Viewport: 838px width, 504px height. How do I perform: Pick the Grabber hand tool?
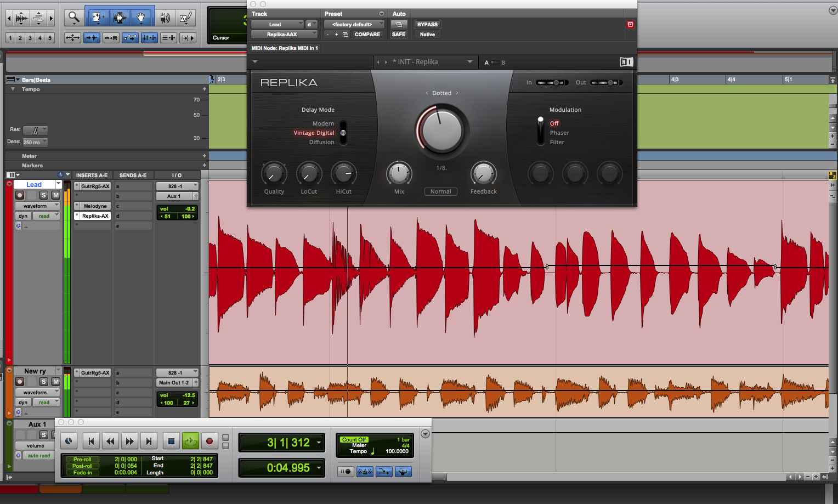point(141,18)
